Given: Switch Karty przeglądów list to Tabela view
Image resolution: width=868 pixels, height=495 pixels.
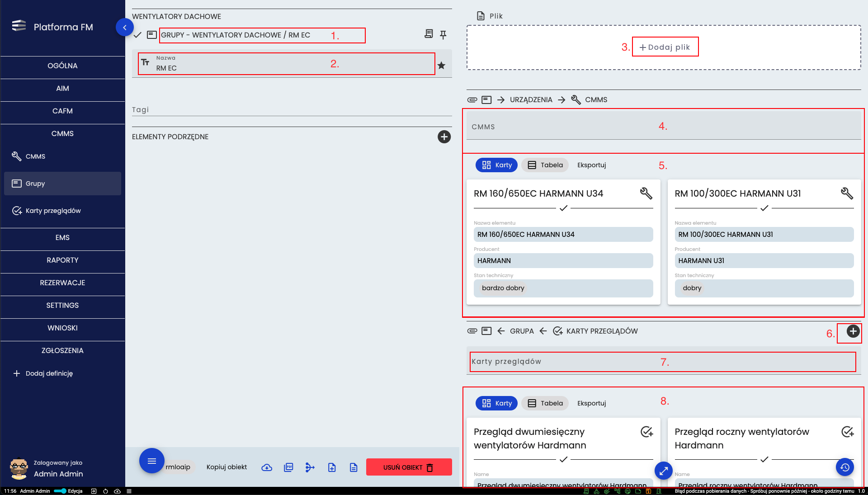Looking at the screenshot, I should tap(545, 403).
